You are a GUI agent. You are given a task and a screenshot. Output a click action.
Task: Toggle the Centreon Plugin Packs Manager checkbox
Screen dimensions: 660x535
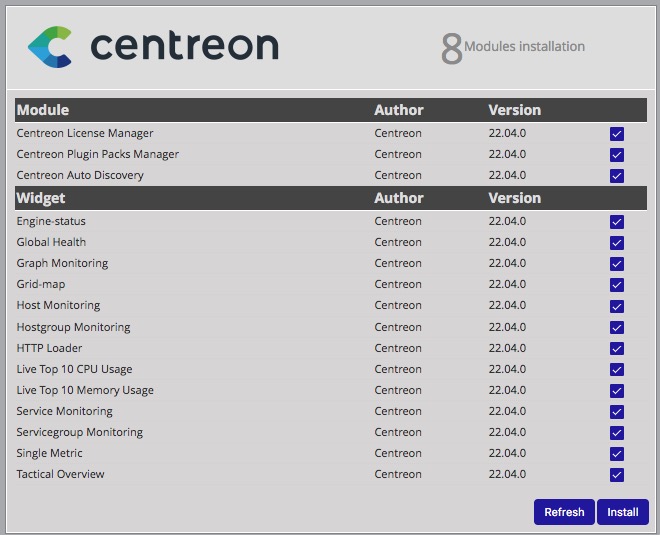tap(617, 155)
